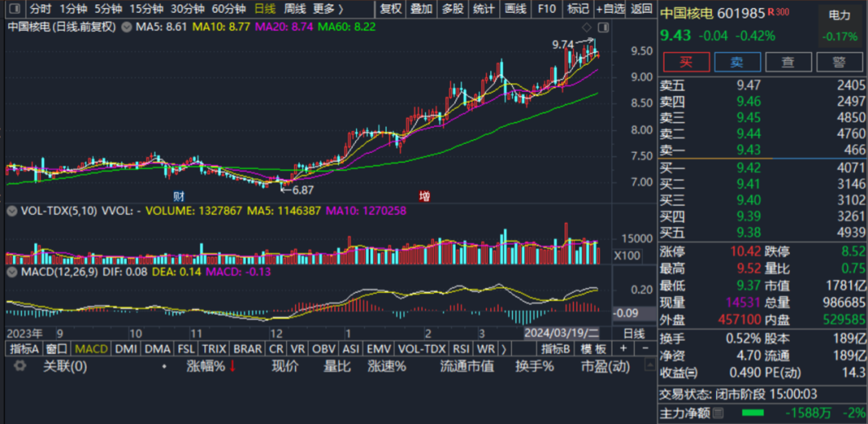Click the red down arrow next to 涨幅%
Image resolution: width=868 pixels, height=424 pixels.
(232, 366)
